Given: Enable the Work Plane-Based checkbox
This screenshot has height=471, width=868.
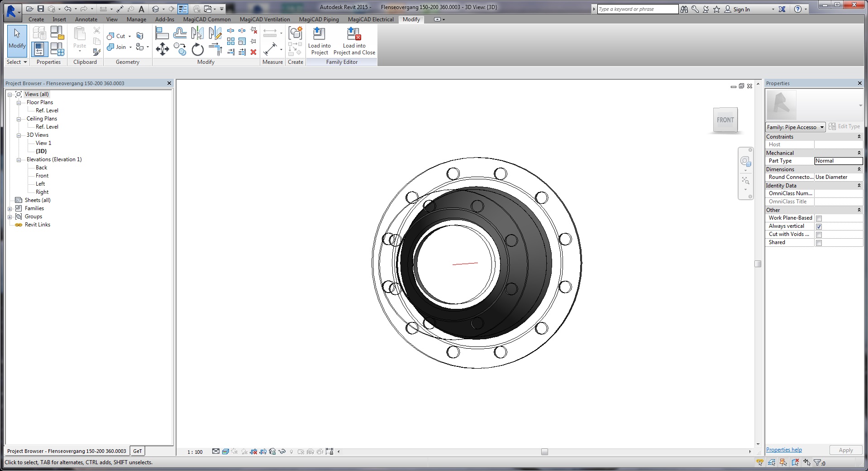Looking at the screenshot, I should click(819, 218).
